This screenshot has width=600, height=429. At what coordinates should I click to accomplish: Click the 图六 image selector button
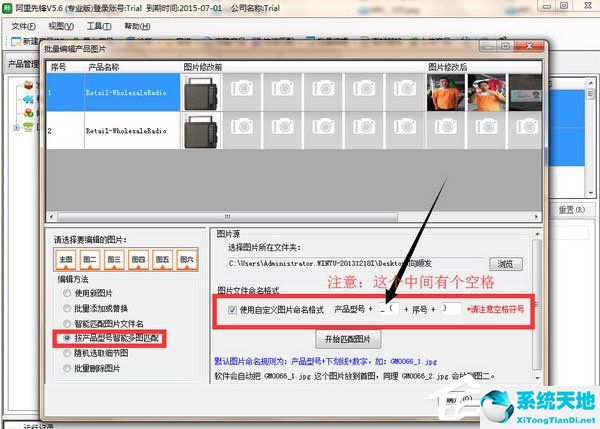coord(186,260)
